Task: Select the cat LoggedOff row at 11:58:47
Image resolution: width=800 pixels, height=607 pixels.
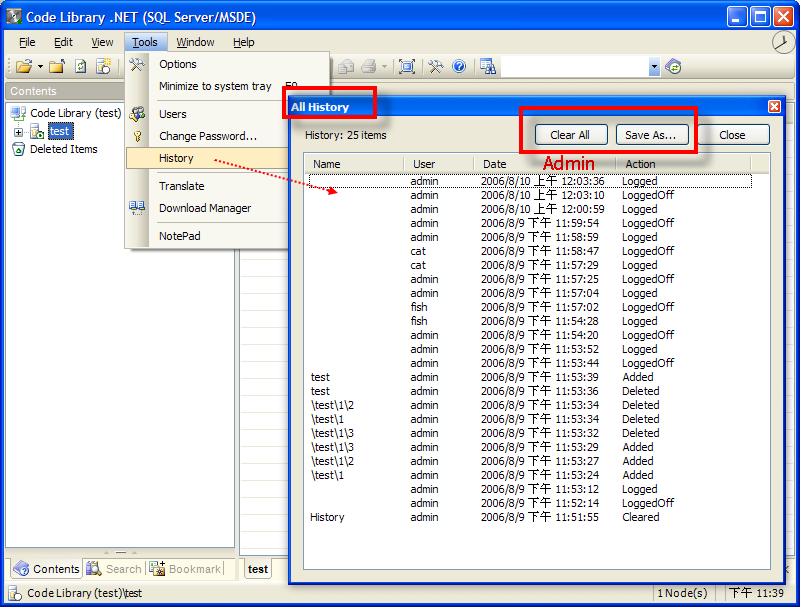Action: 530,251
